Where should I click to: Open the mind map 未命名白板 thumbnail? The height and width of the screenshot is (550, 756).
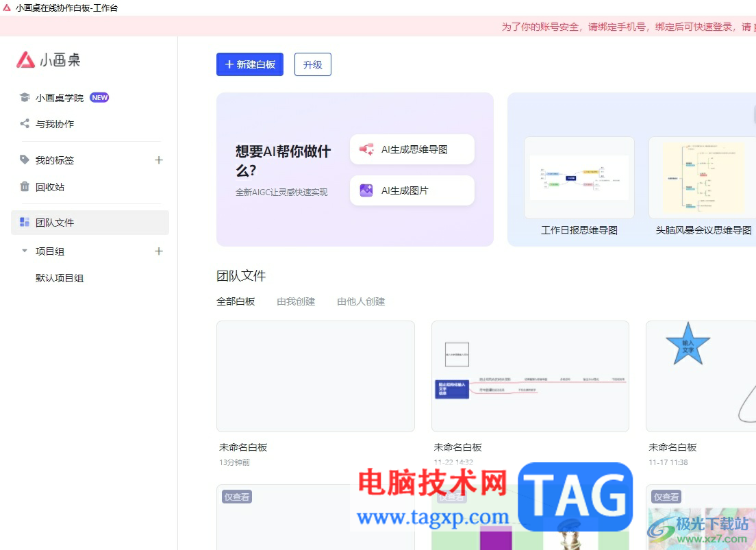530,376
